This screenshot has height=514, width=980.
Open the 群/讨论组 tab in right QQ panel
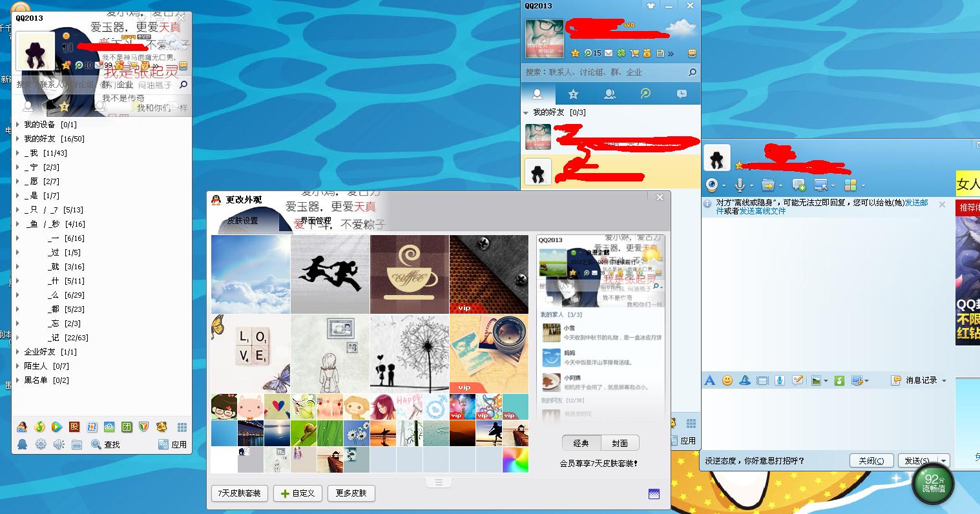(x=609, y=94)
